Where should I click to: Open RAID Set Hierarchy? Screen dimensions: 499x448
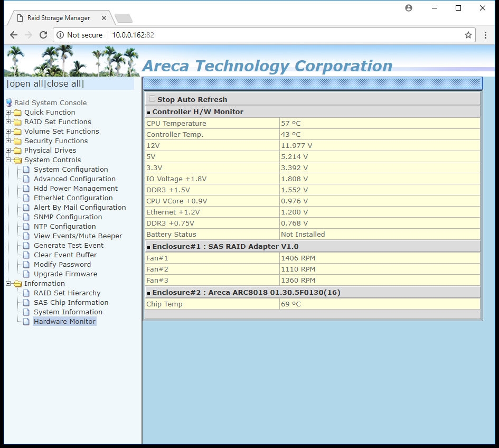[x=67, y=293]
